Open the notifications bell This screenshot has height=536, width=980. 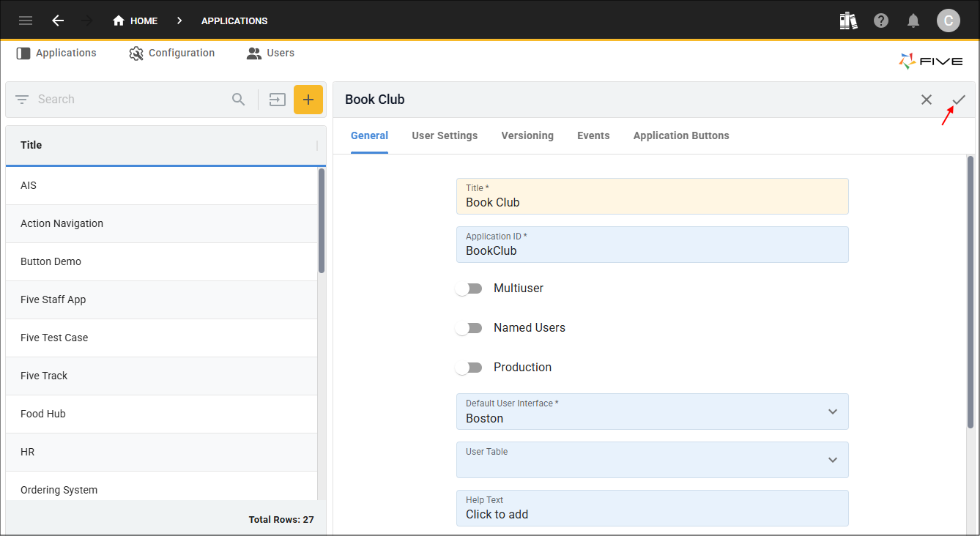point(913,21)
